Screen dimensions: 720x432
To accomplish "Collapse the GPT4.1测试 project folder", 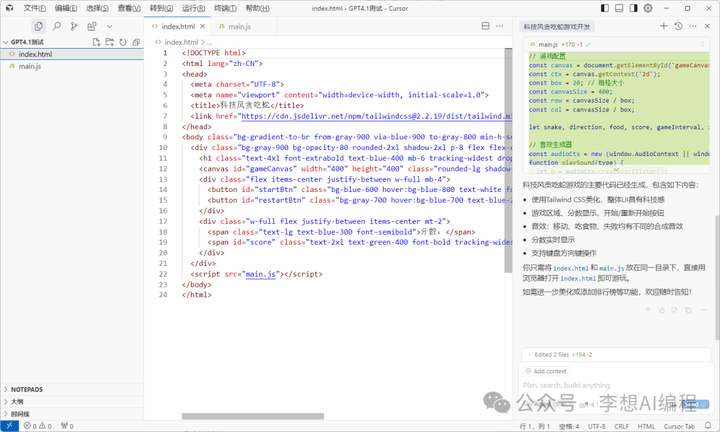I will pos(27,42).
